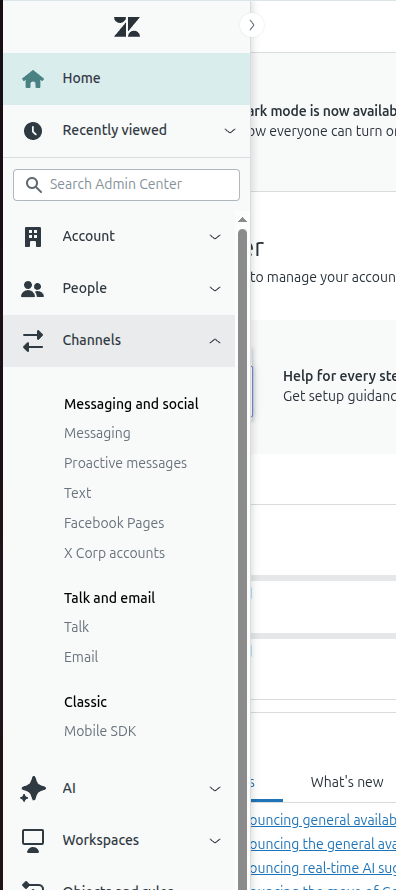Image resolution: width=396 pixels, height=890 pixels.
Task: Open Proactive messages page
Action: 125,463
